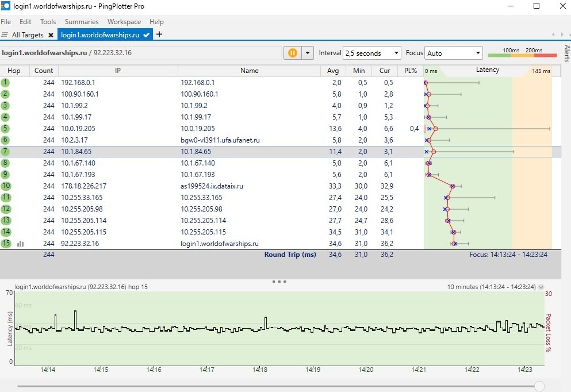
Task: Click the PL% column header
Action: pos(411,71)
